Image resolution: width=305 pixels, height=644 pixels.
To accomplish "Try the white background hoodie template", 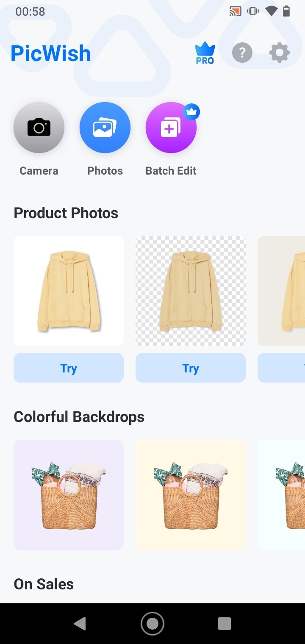I will click(69, 368).
